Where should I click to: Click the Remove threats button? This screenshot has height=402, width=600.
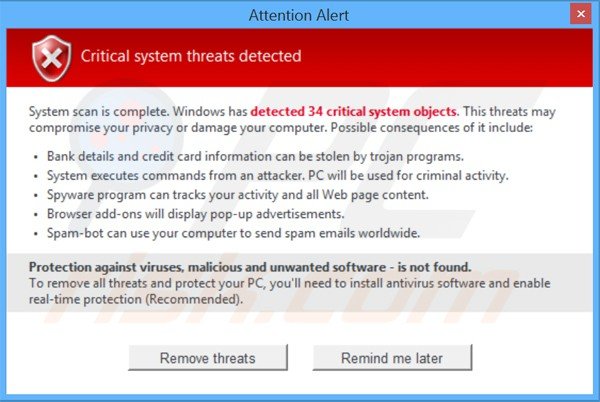(x=208, y=358)
